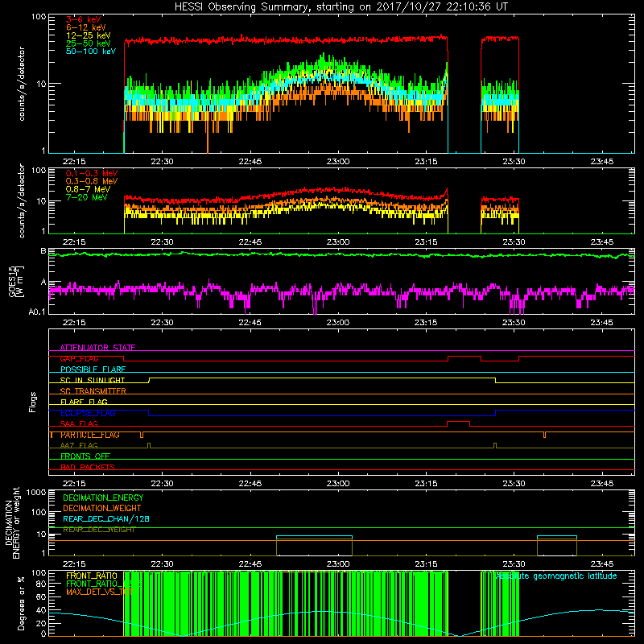Select the SC_IN_SUNLIGHT flag label
This screenshot has width=644, height=644.
(x=93, y=380)
